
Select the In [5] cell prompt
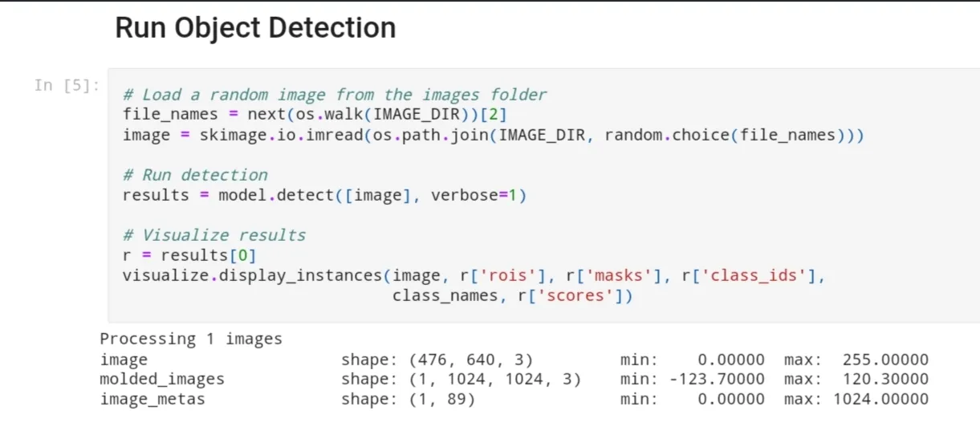[67, 85]
